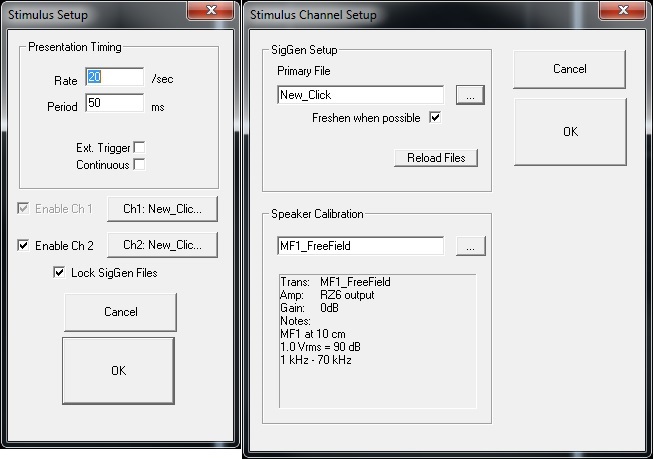Click the Reload Files button
This screenshot has width=654, height=459.
pos(436,158)
